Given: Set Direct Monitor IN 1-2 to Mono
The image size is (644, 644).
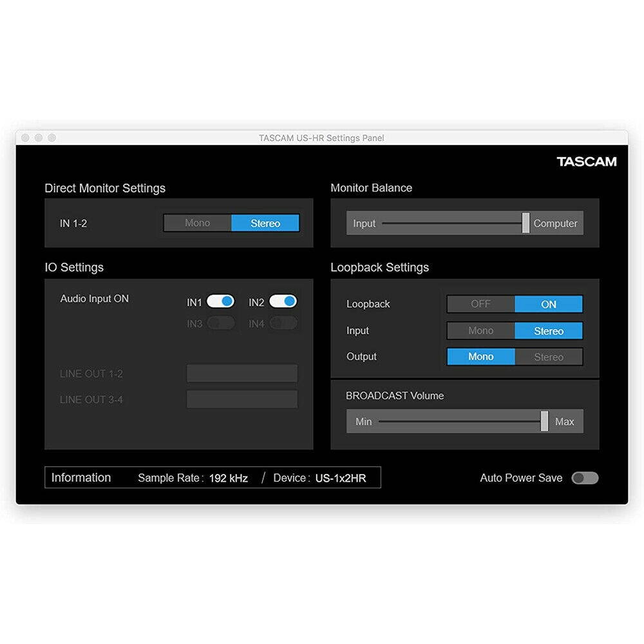Looking at the screenshot, I should point(197,223).
